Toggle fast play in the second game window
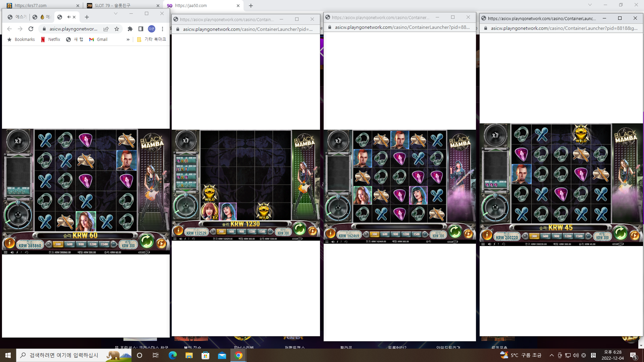Screen dimensions: 644x362 [185, 239]
